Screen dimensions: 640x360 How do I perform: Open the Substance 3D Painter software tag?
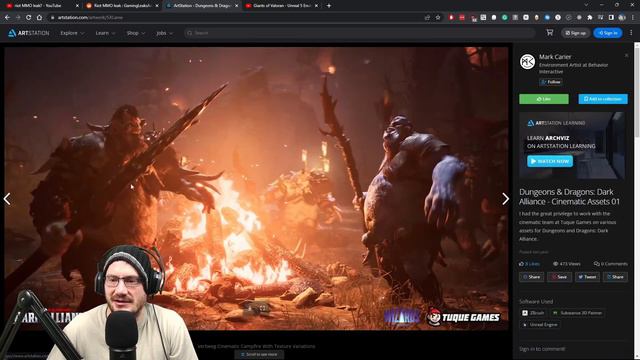point(577,313)
